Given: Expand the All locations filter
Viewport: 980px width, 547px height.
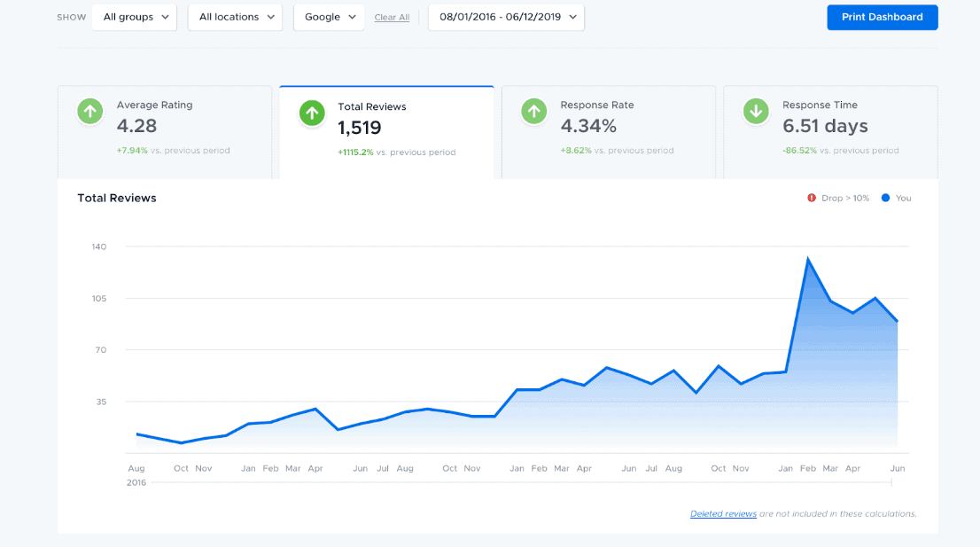Looking at the screenshot, I should 235,17.
